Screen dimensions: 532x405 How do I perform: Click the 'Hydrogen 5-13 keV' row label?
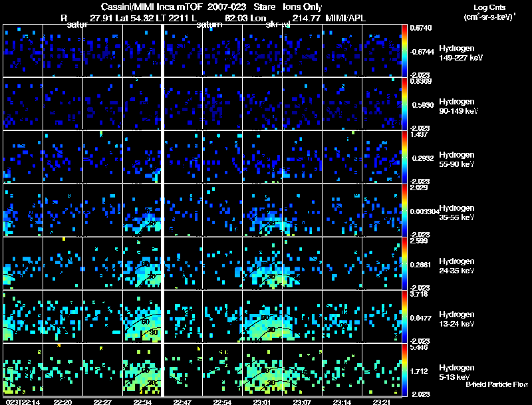pos(457,372)
